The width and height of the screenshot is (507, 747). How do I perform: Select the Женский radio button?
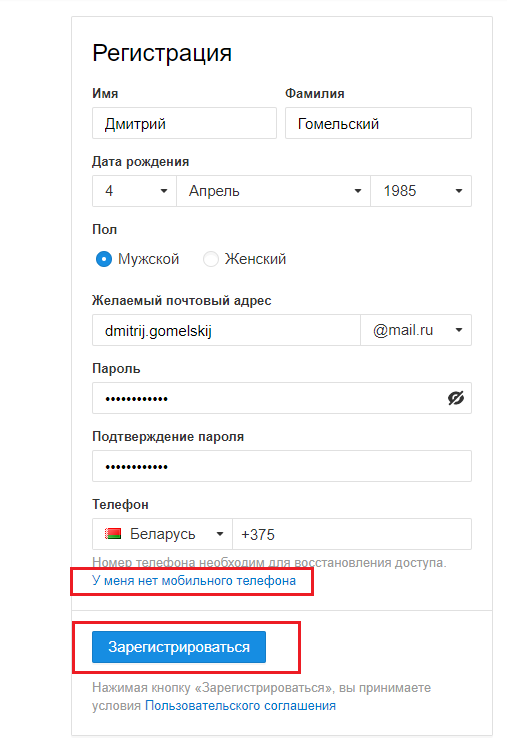click(211, 259)
